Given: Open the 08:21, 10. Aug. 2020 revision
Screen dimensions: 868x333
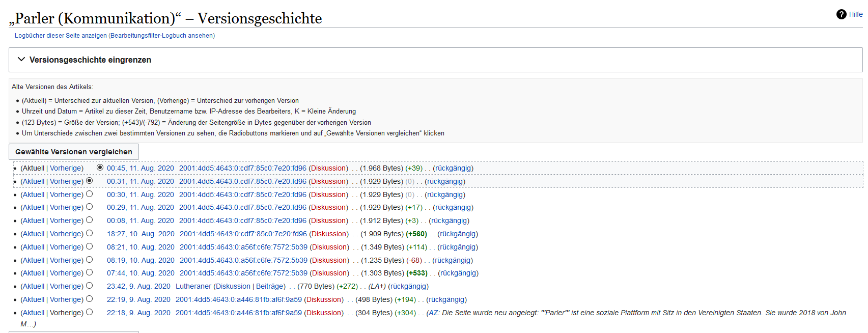Looking at the screenshot, I should [x=141, y=247].
